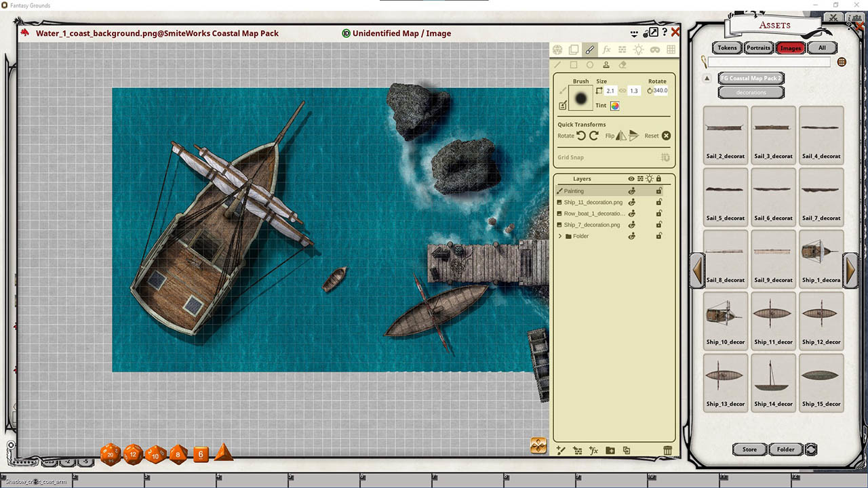Select the Stamp tool
Screen dimensions: 868x488
tap(607, 64)
